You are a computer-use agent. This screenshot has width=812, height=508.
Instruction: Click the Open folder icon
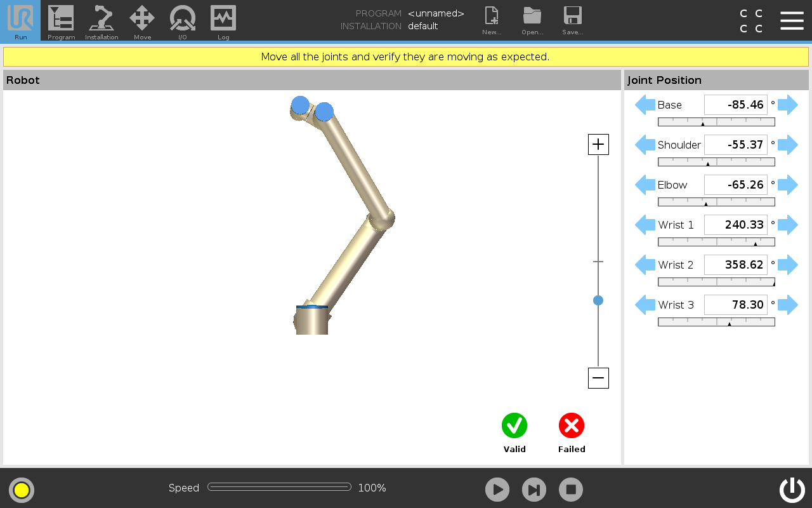tap(532, 21)
